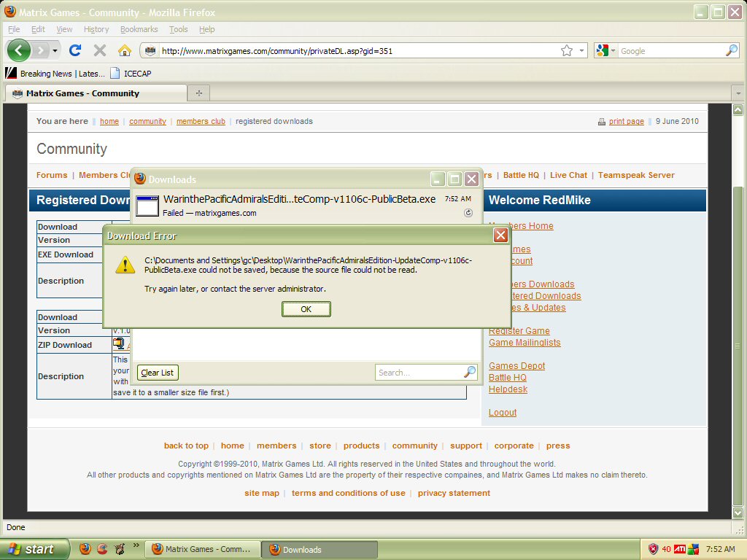The height and width of the screenshot is (560, 747).
Task: Click the page scrollbar down arrow
Action: click(x=738, y=513)
